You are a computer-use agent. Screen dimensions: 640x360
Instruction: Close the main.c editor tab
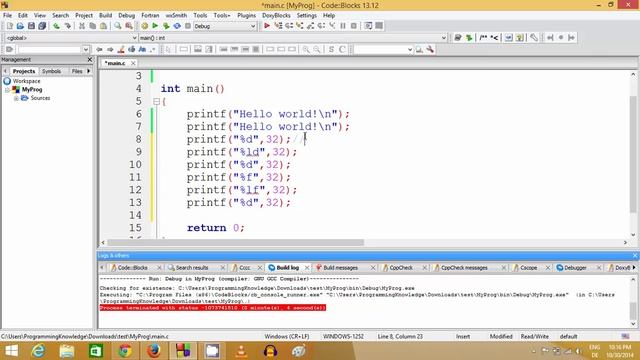[x=133, y=63]
